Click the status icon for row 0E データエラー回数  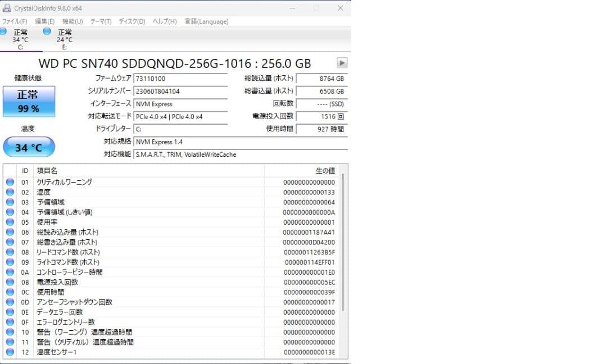tap(10, 312)
